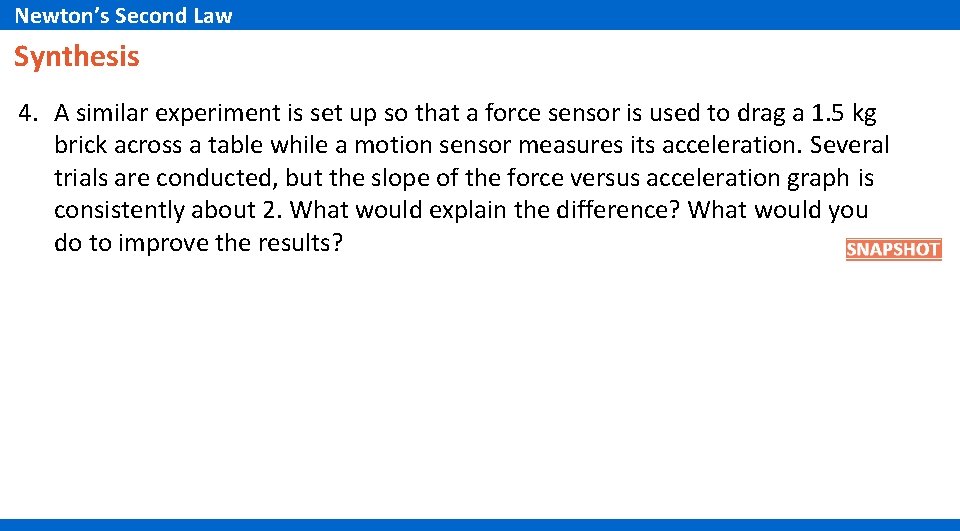
Task: Click "about 2." slope value text
Action: coord(236,210)
